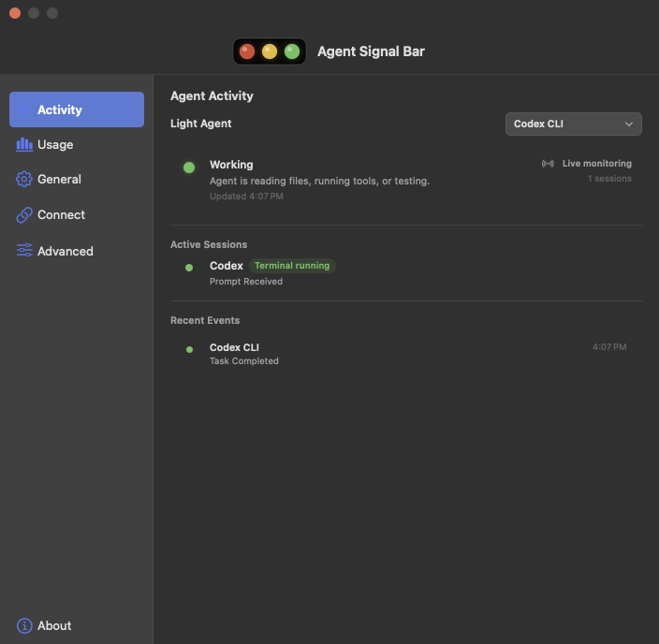
Task: Click the Usage bar chart icon
Action: tap(24, 144)
